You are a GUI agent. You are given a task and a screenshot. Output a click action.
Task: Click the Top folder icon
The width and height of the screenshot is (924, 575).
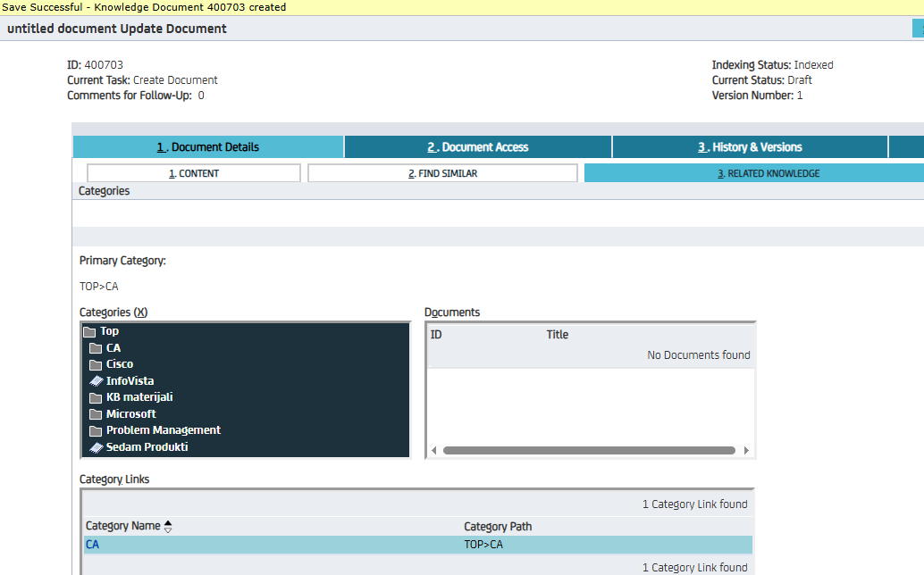click(89, 331)
